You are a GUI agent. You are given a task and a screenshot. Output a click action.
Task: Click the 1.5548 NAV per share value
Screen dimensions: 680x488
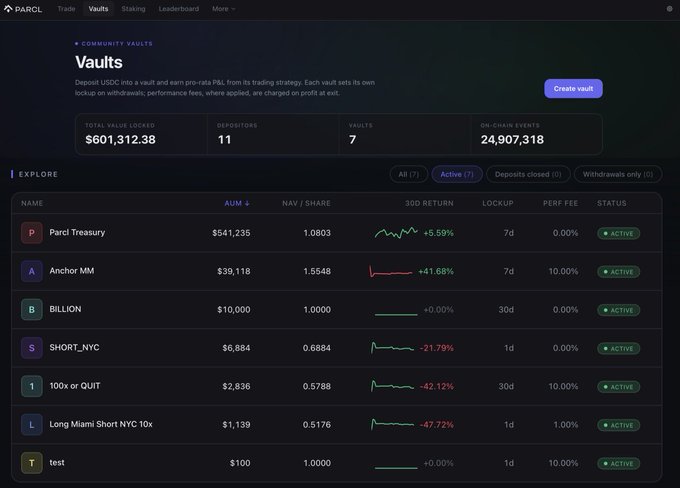pyautogui.click(x=317, y=271)
